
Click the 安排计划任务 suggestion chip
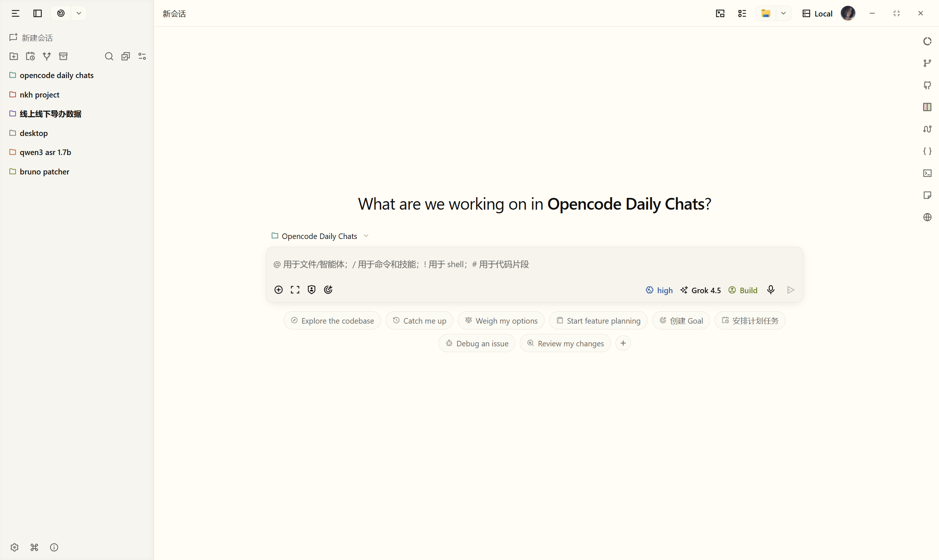tap(750, 320)
